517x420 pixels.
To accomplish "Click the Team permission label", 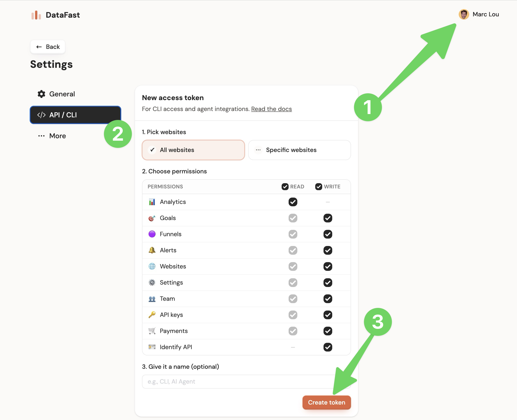I will 167,299.
